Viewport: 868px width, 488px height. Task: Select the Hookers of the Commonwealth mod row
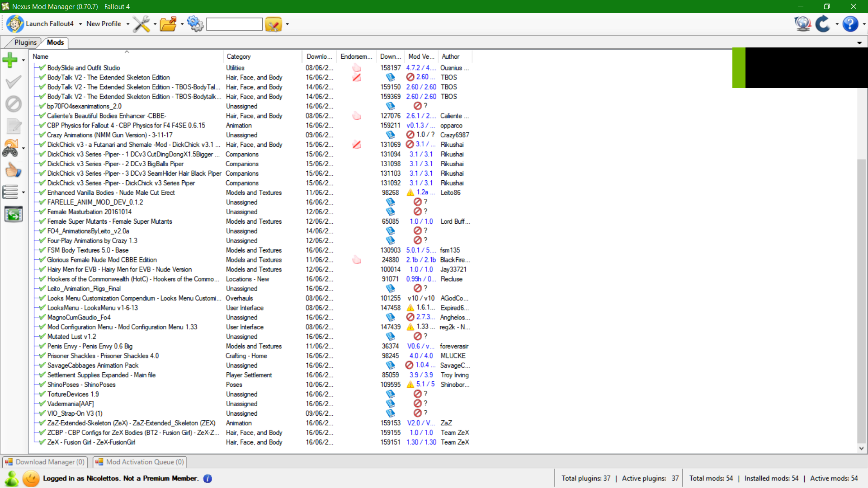click(x=252, y=279)
